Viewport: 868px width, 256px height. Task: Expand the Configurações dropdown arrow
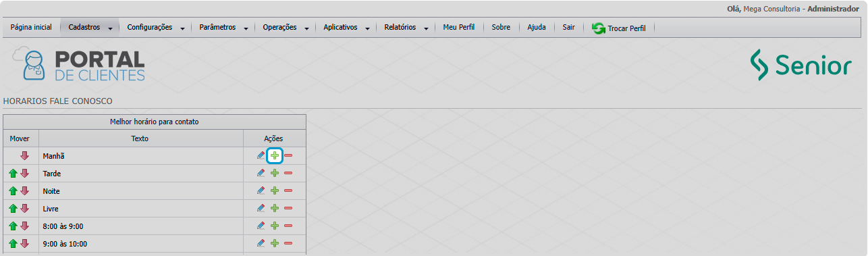(x=182, y=28)
